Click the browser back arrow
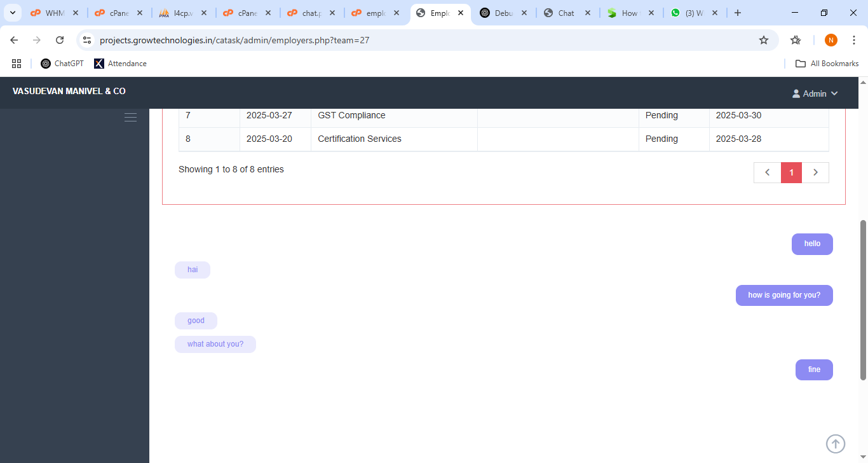Image resolution: width=868 pixels, height=463 pixels. tap(14, 40)
